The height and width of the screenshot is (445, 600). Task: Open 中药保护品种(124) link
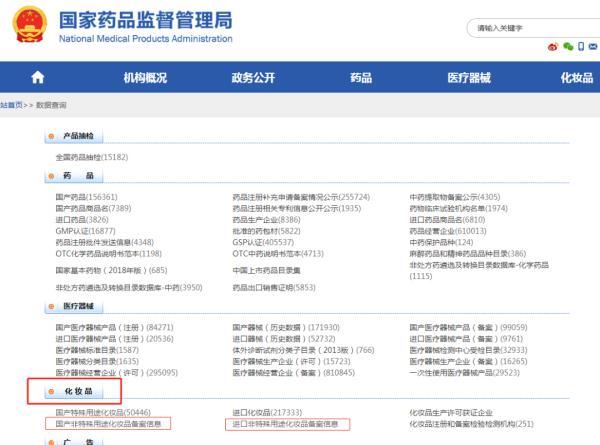(441, 243)
